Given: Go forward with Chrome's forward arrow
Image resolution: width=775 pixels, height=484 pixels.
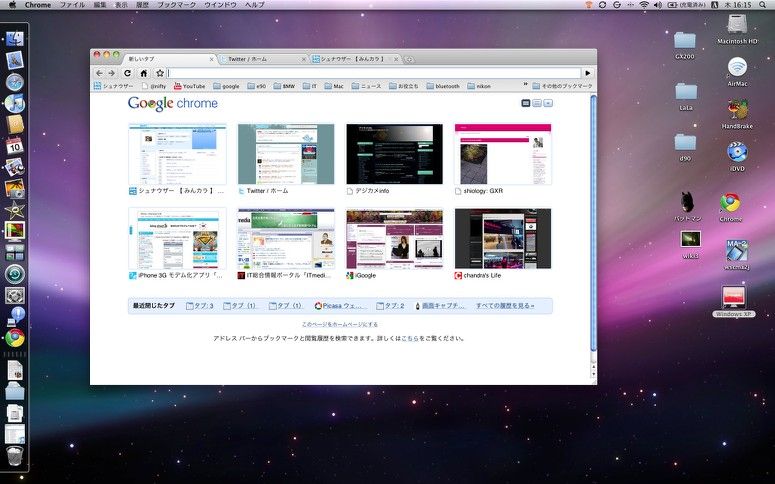Looking at the screenshot, I should point(112,73).
